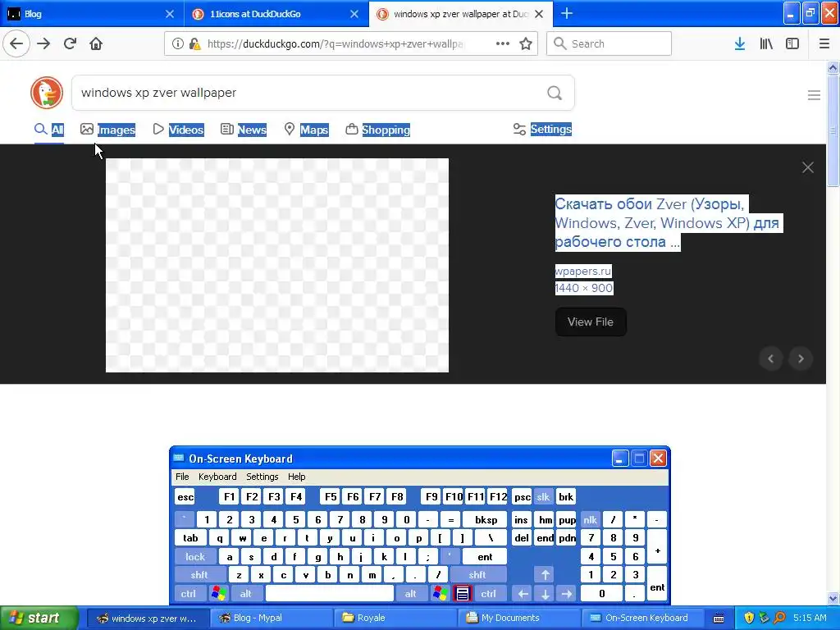
Task: Show previous image with left chevron
Action: [771, 358]
